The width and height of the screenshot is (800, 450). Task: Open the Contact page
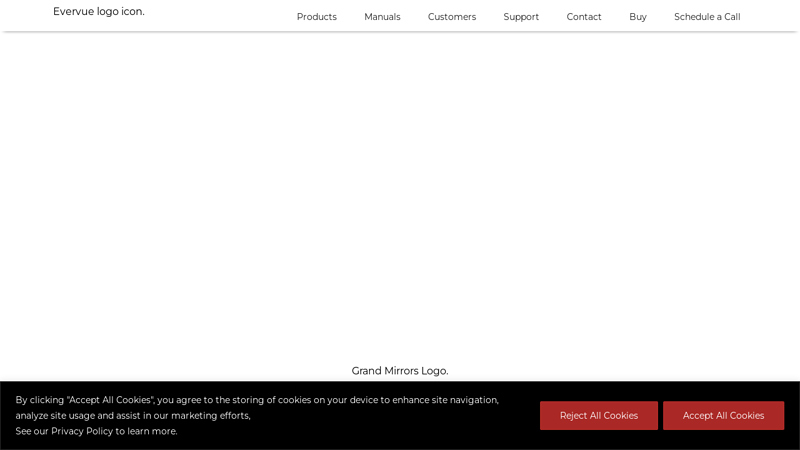tap(584, 17)
